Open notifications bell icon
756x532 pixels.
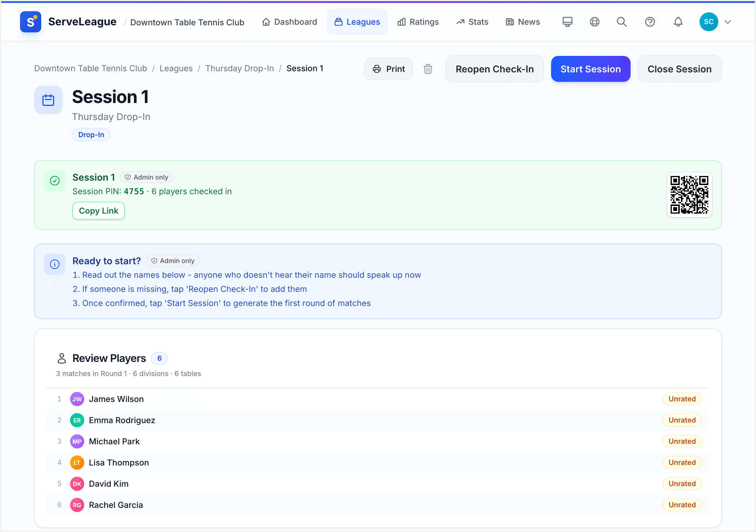tap(678, 22)
